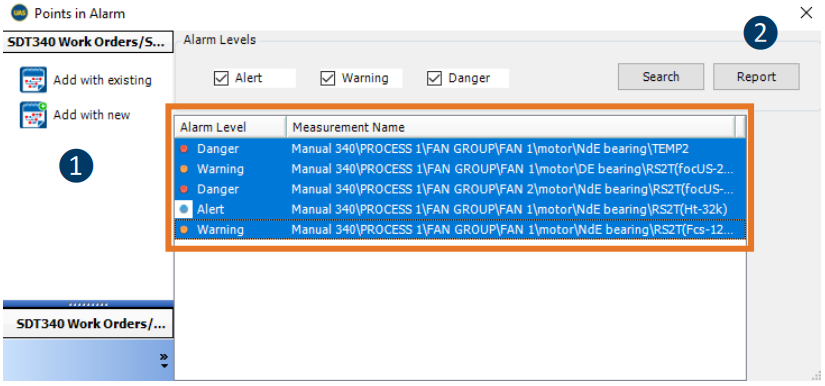Sort by Measurement Name column header
Screen dimensions: 825x386
pos(511,127)
